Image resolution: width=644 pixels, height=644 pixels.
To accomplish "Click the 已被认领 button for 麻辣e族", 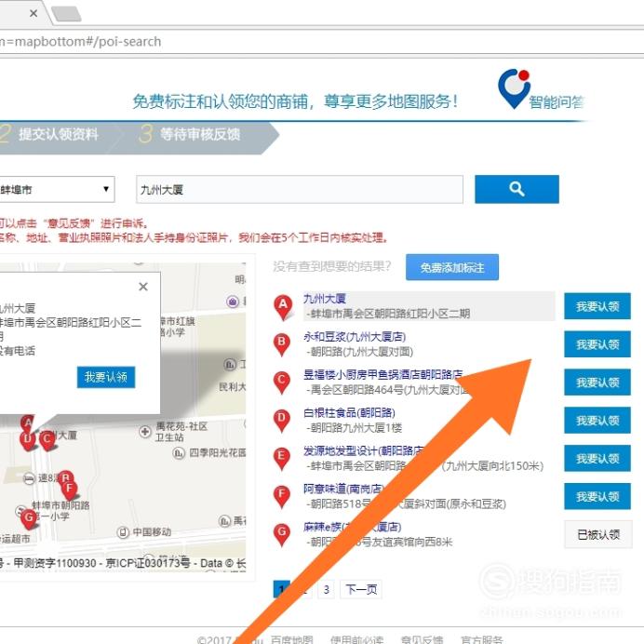I will (x=598, y=534).
